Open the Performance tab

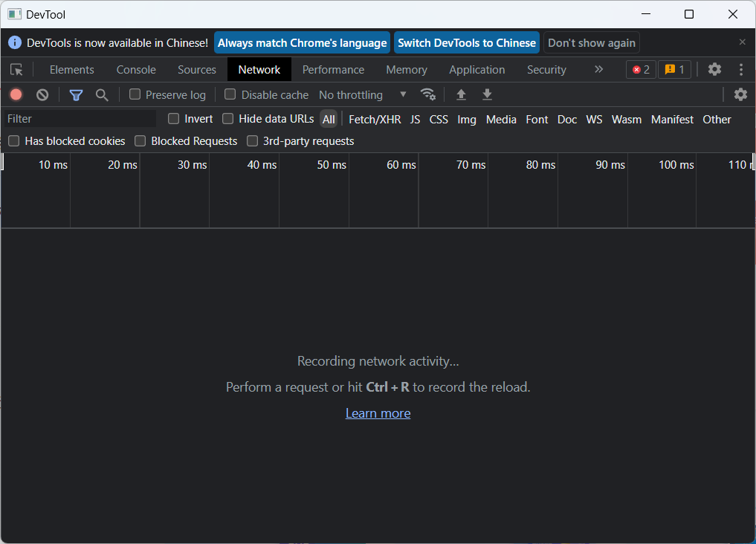(333, 70)
